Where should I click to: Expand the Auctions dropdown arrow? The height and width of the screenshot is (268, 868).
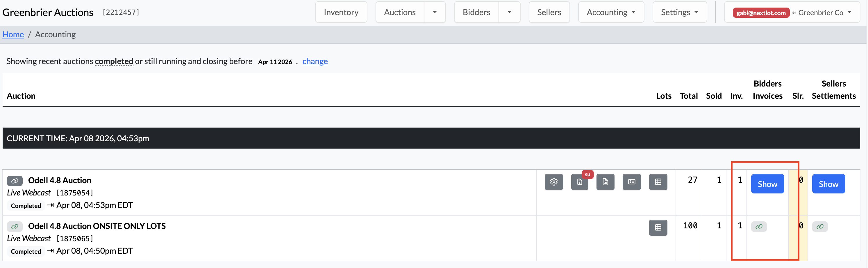(435, 12)
